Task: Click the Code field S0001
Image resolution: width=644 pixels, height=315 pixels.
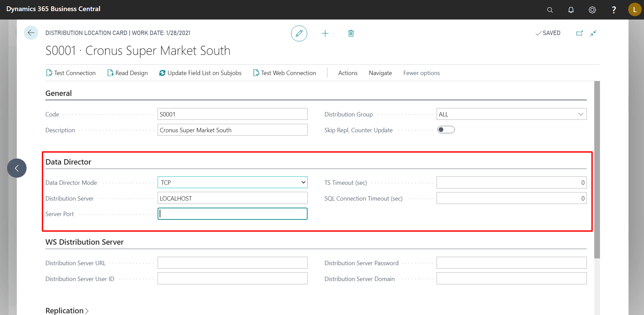Action: pos(233,114)
